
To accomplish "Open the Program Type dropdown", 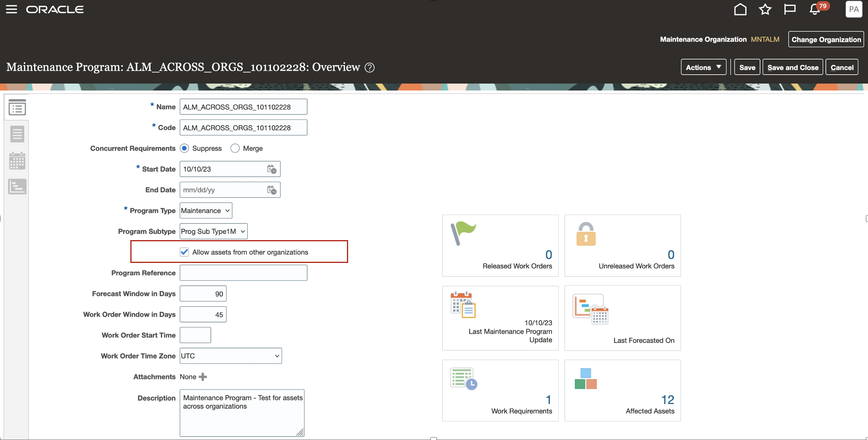I will coord(206,211).
